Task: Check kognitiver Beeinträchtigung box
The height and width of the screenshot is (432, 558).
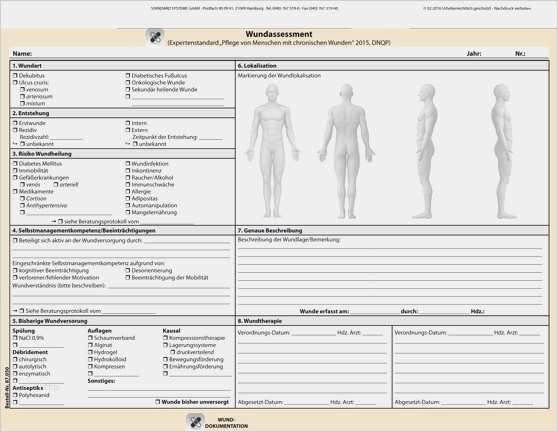Action: (x=15, y=270)
